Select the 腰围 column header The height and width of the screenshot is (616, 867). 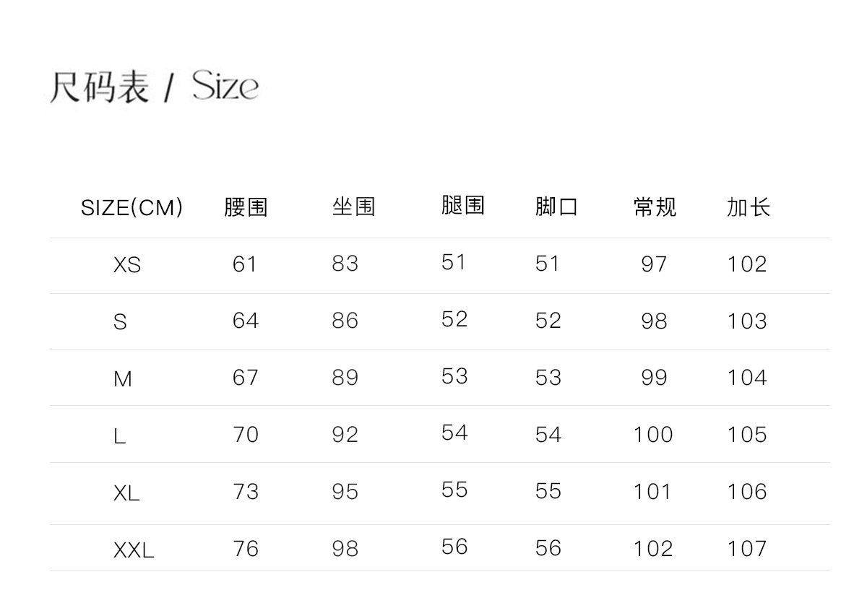pos(246,208)
